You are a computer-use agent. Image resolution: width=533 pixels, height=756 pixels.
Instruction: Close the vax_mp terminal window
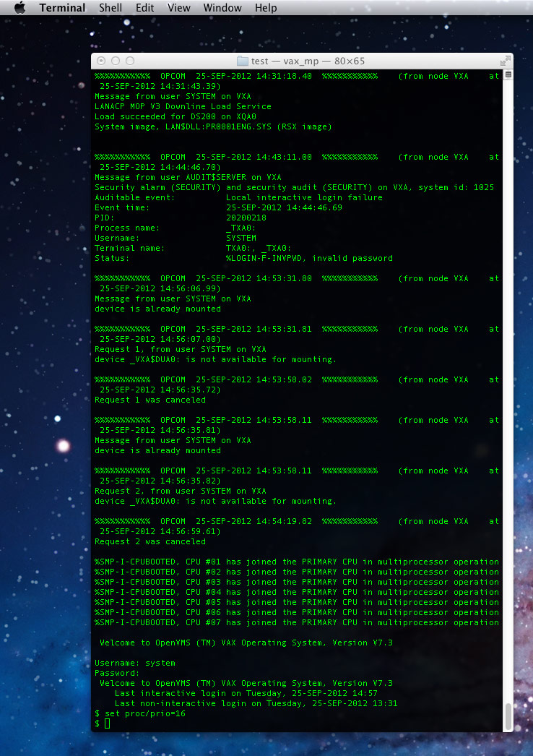(x=101, y=61)
